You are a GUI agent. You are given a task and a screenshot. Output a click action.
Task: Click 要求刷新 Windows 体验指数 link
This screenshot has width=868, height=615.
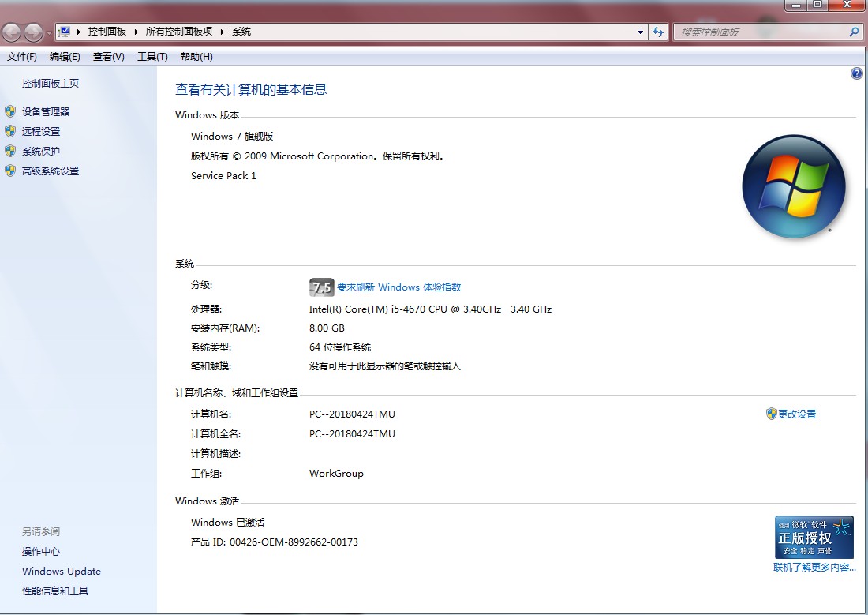point(398,287)
